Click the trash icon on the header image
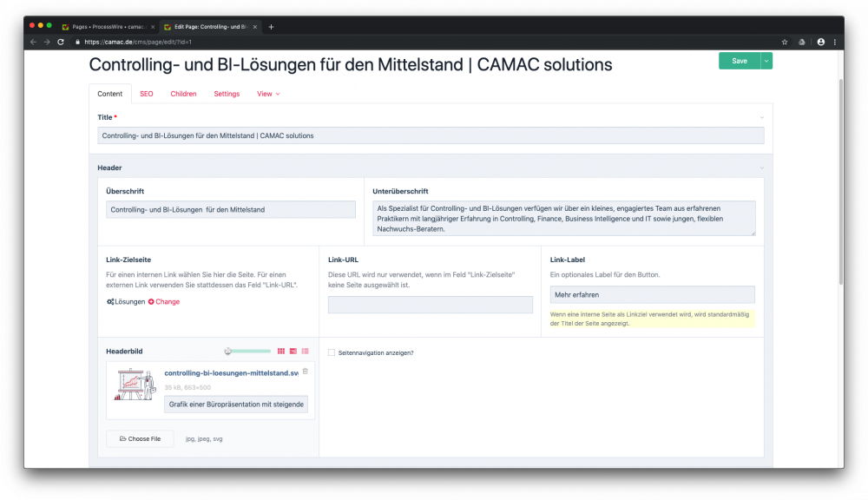This screenshot has height=500, width=868. click(x=305, y=372)
